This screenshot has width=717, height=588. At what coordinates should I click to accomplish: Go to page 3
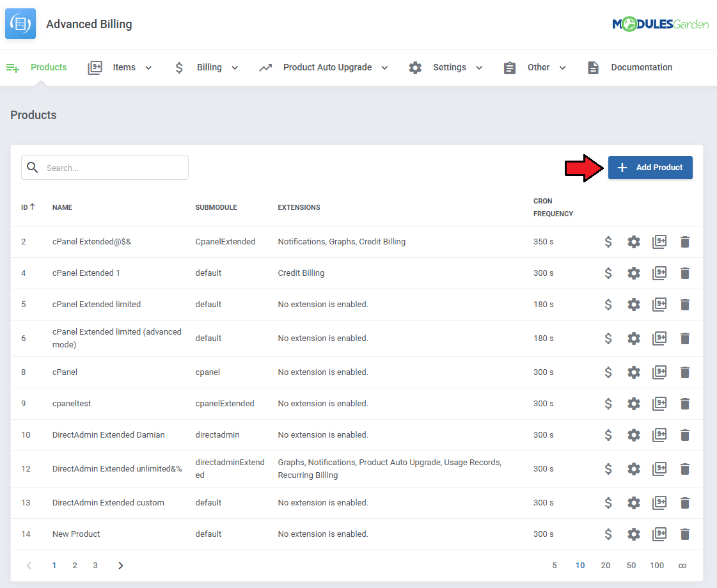[x=95, y=566]
